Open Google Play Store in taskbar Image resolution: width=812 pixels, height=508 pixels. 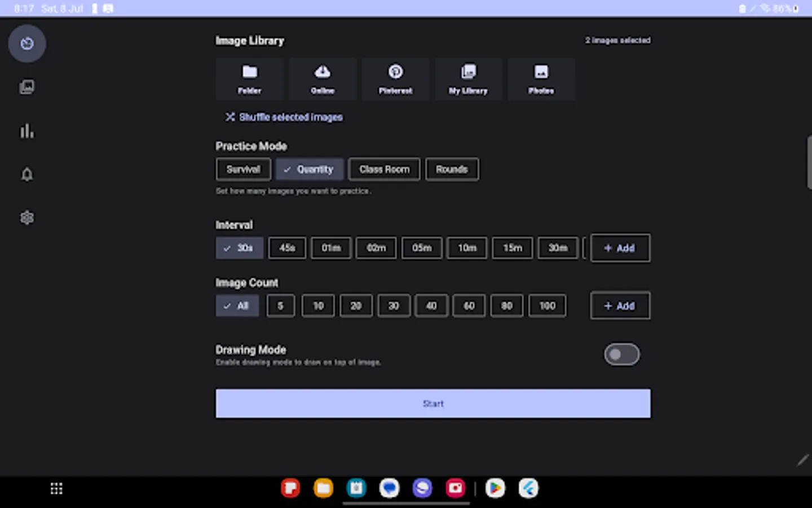(495, 488)
